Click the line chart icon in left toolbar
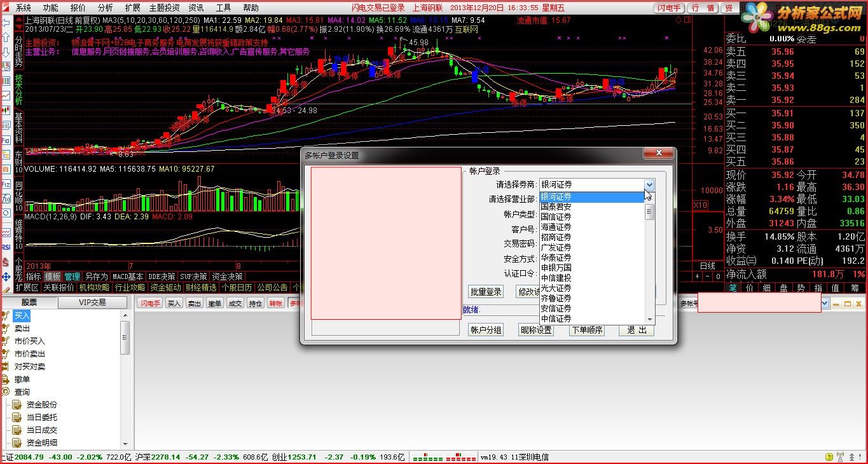This screenshot has width=868, height=464. click(x=6, y=95)
